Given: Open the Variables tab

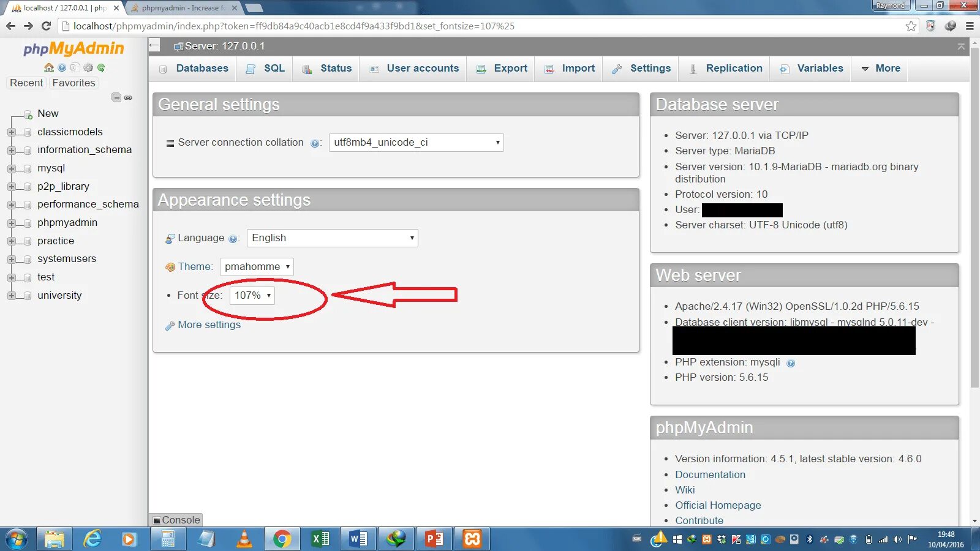Looking at the screenshot, I should point(812,69).
